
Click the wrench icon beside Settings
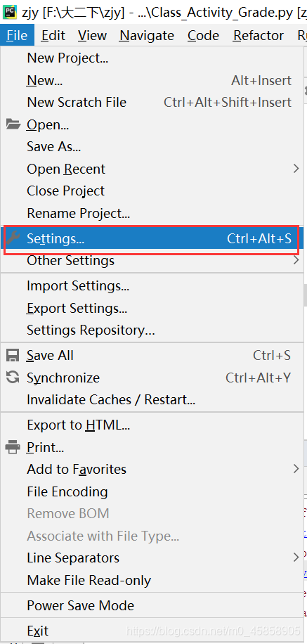(x=13, y=238)
